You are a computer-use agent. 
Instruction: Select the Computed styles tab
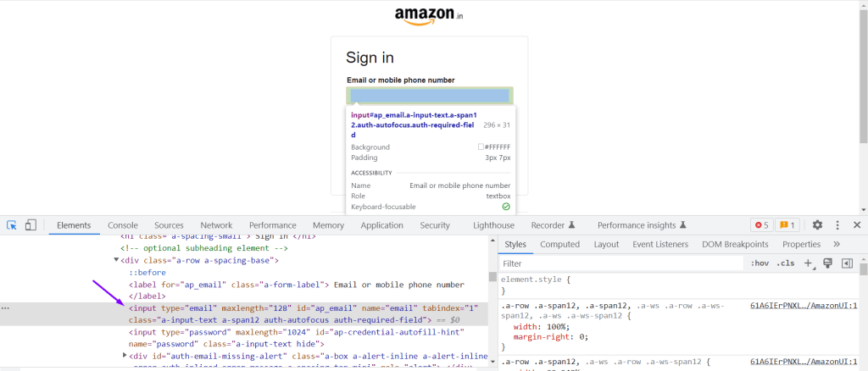tap(559, 244)
